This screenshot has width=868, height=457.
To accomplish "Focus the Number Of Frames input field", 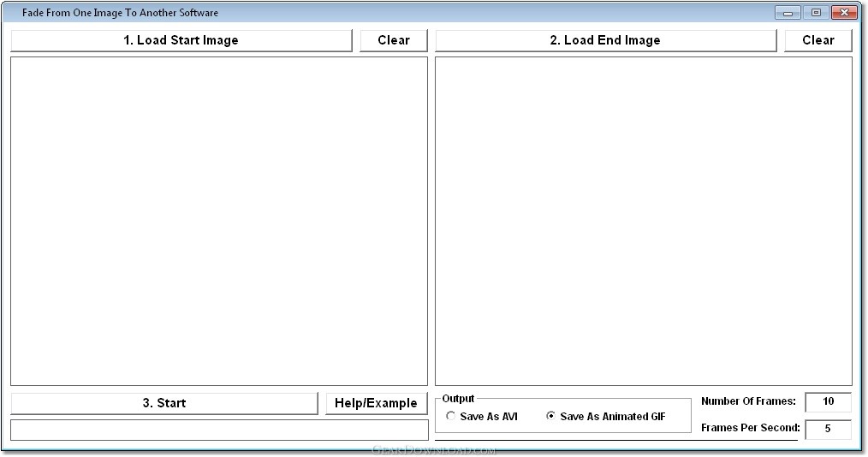I will [x=828, y=402].
